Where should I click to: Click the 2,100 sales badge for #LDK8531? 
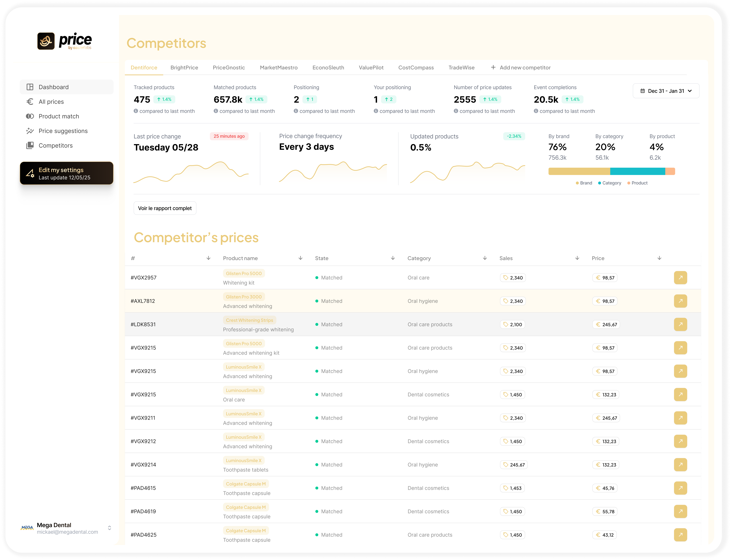[512, 324]
